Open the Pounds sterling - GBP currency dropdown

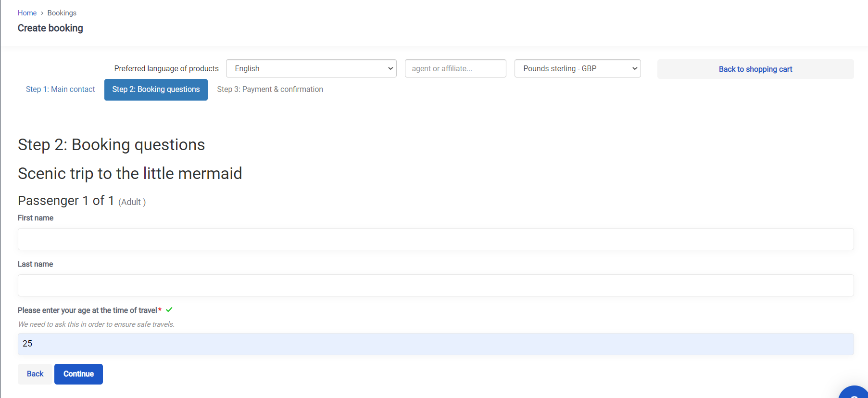tap(577, 68)
